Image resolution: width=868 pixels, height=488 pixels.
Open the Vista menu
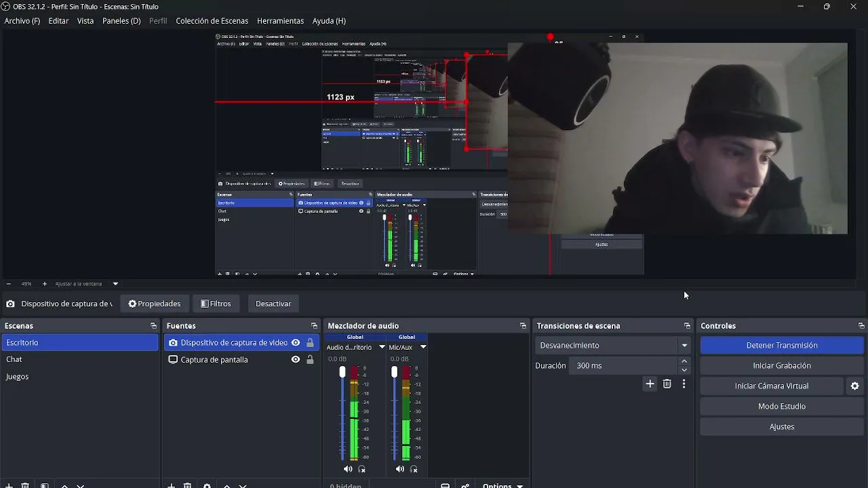(85, 21)
